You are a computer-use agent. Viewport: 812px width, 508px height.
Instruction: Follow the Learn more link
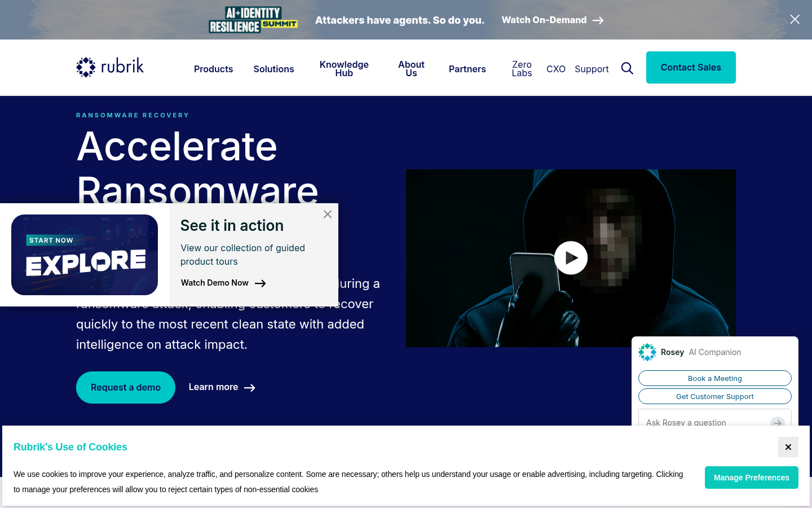222,387
